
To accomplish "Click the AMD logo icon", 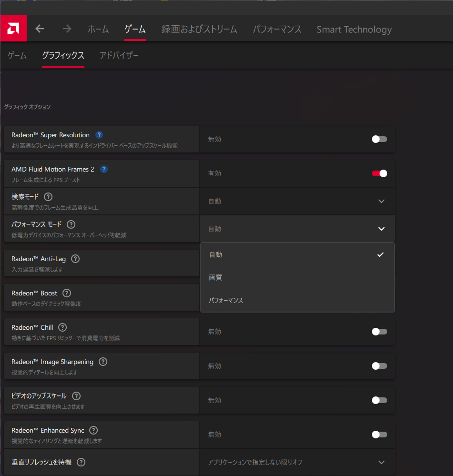I will click(x=13, y=28).
